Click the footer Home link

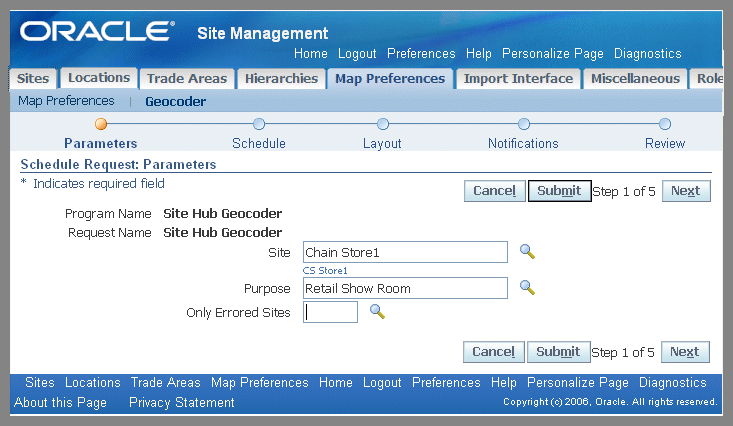pos(336,382)
